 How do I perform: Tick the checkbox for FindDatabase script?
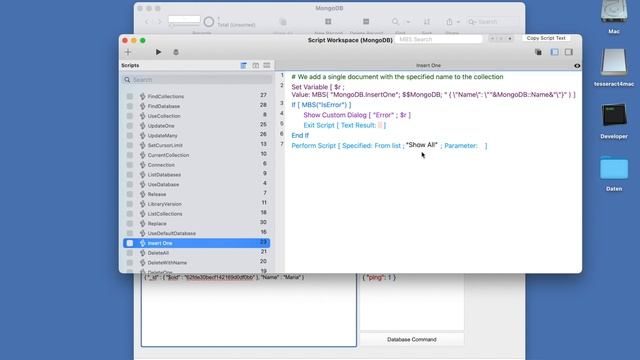[130, 106]
